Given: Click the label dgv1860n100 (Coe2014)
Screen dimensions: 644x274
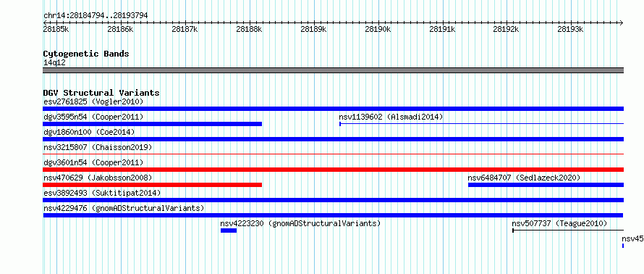Looking at the screenshot, I should [89, 132].
